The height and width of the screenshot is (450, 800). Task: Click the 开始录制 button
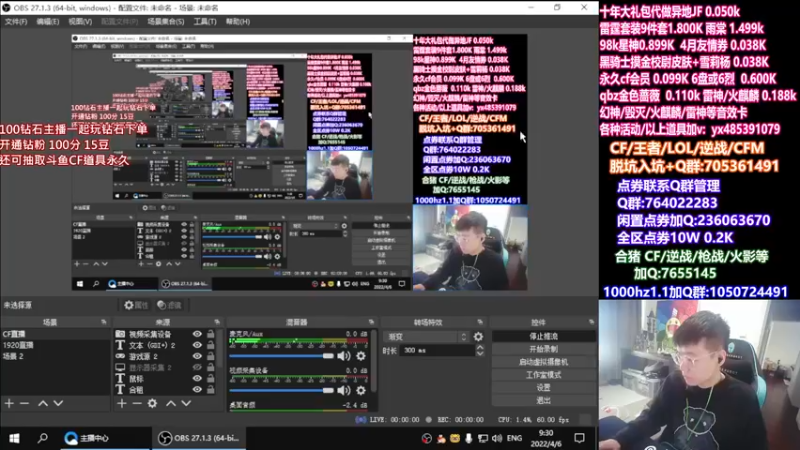pos(543,349)
